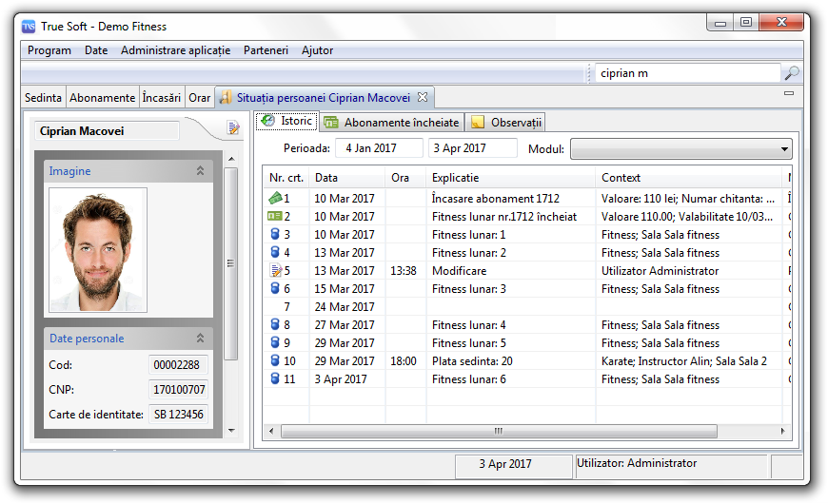The width and height of the screenshot is (828, 504).
Task: Close the Situația persoanei Ciprian Macovei tab
Action: coord(424,97)
